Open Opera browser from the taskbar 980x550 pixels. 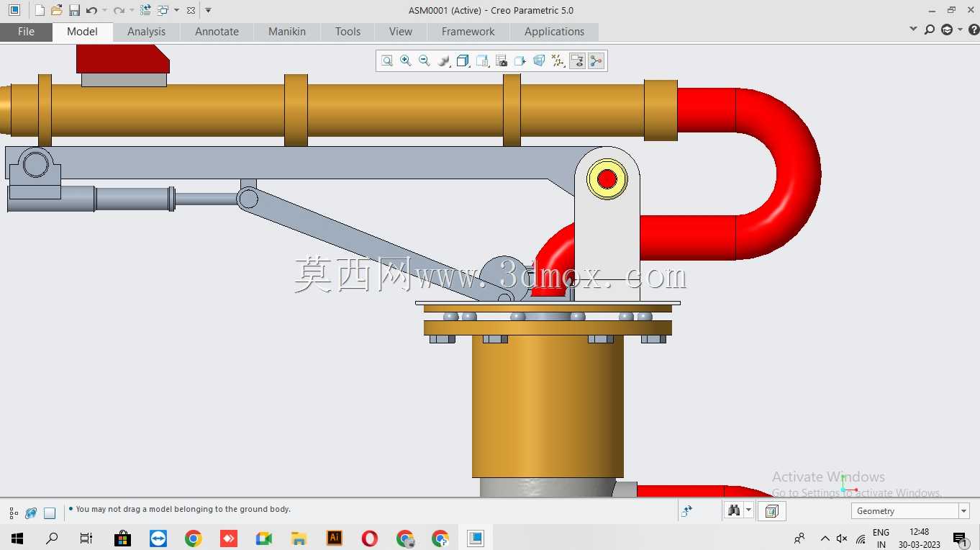point(370,538)
